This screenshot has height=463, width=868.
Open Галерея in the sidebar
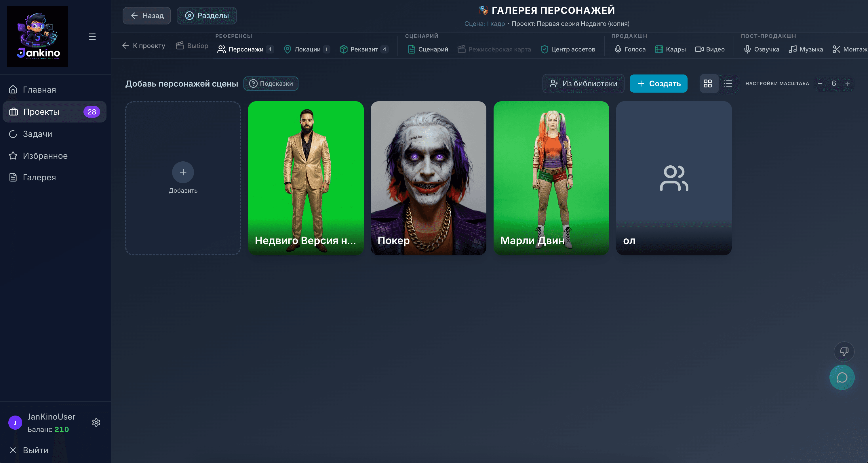tap(55, 177)
